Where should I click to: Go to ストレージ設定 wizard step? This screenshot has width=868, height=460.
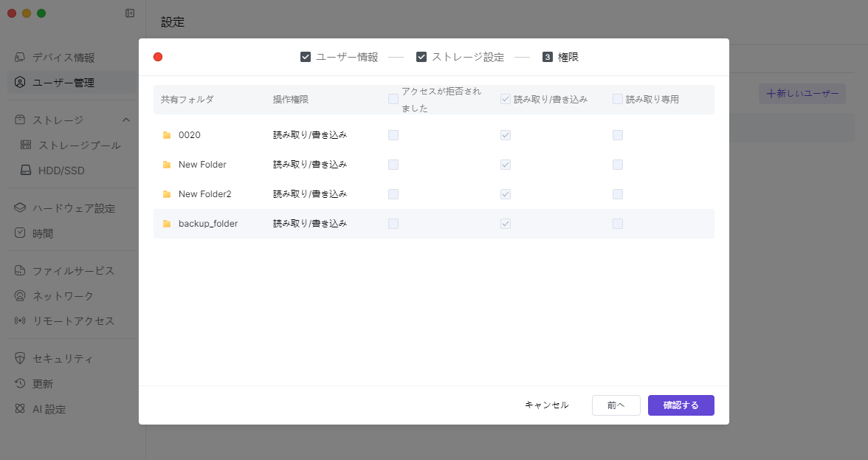coord(461,57)
